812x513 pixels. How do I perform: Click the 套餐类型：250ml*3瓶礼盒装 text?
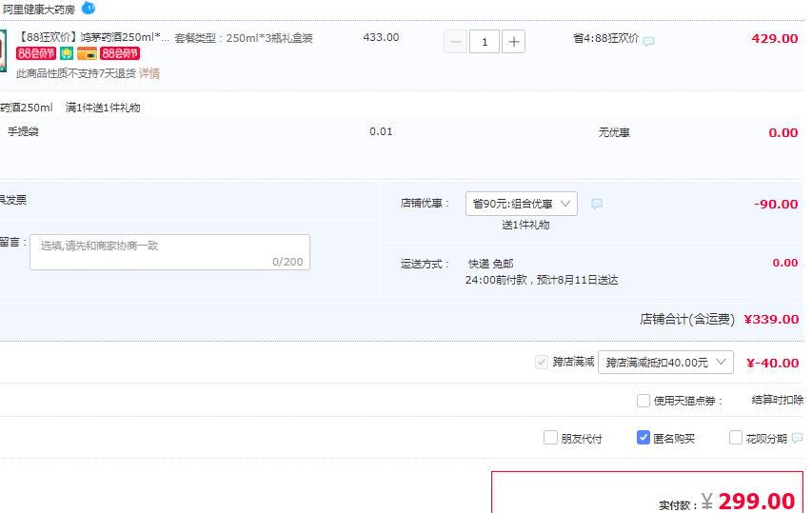pyautogui.click(x=244, y=38)
